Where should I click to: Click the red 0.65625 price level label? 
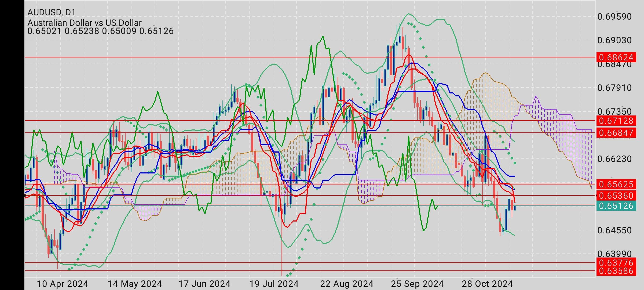(x=616, y=184)
